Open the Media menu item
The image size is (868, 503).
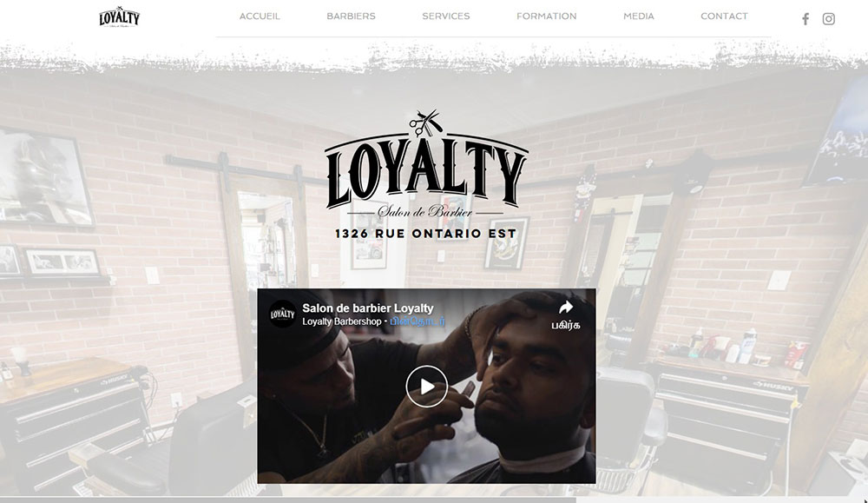point(639,16)
